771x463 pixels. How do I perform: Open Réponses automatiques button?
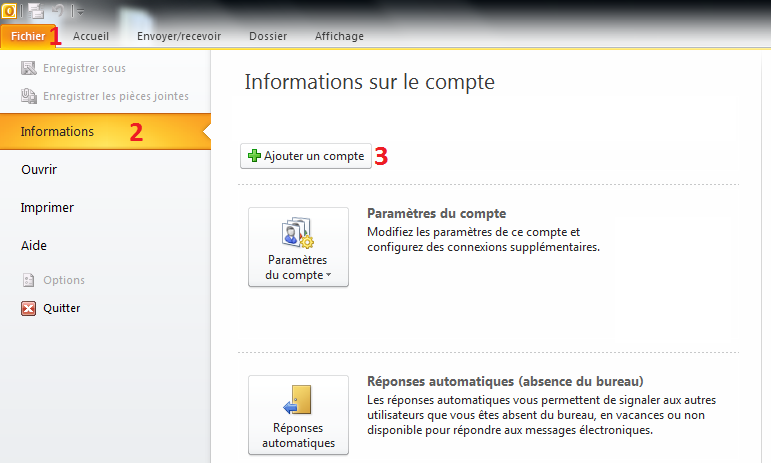(x=298, y=415)
